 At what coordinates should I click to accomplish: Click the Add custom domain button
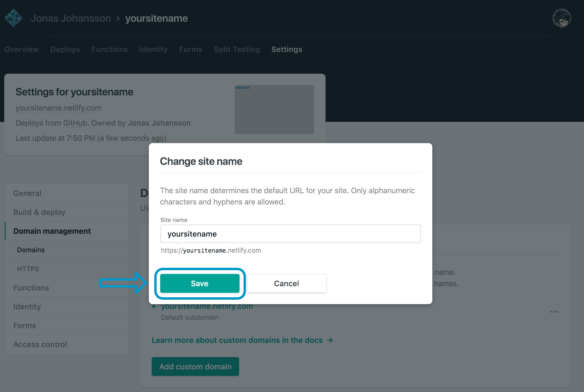[x=195, y=366]
